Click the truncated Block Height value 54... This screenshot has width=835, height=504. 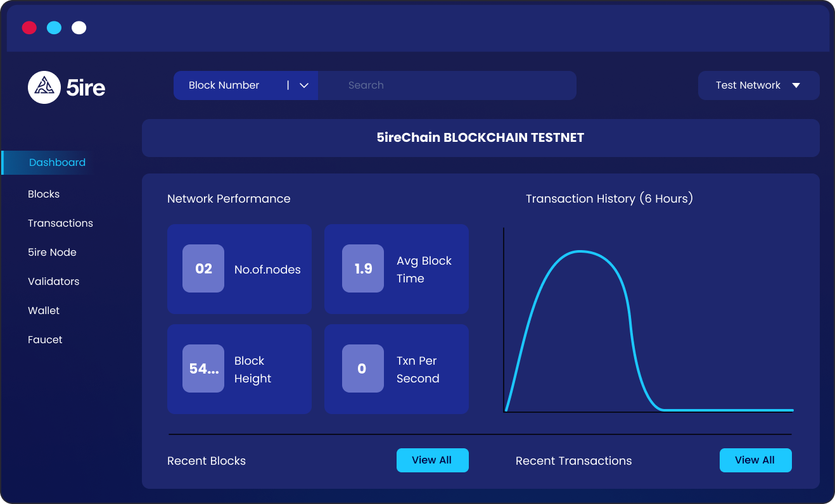[x=203, y=369]
